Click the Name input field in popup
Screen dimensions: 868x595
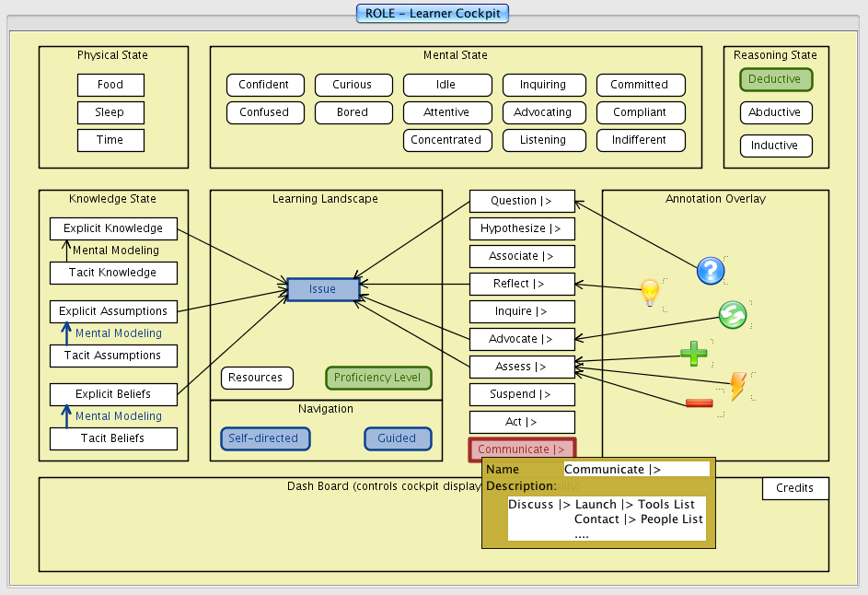point(636,469)
